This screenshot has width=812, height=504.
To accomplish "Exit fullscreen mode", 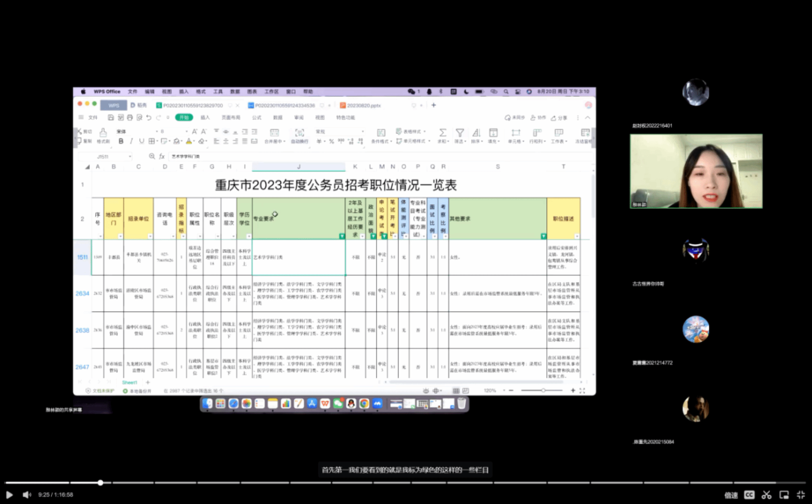I will click(x=801, y=494).
